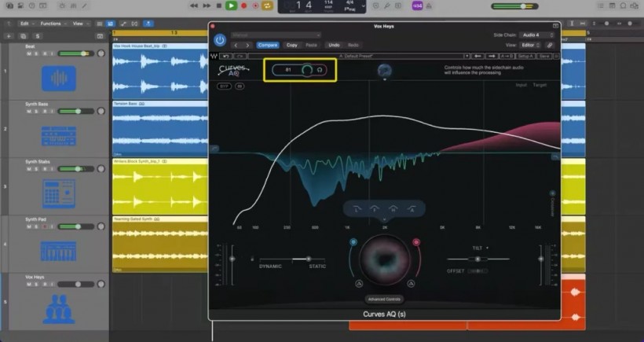Click the Fast Forward transport button

point(207,6)
